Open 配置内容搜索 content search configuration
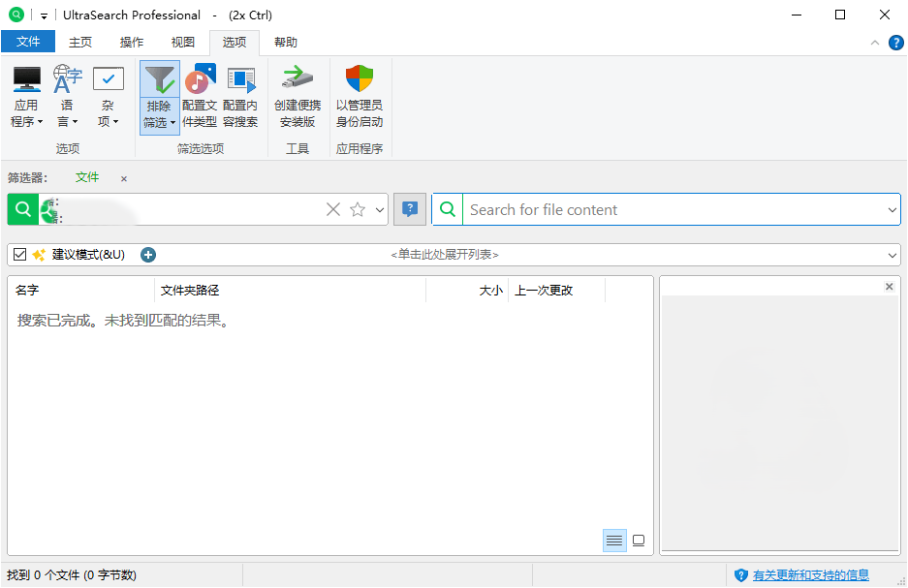 click(240, 97)
